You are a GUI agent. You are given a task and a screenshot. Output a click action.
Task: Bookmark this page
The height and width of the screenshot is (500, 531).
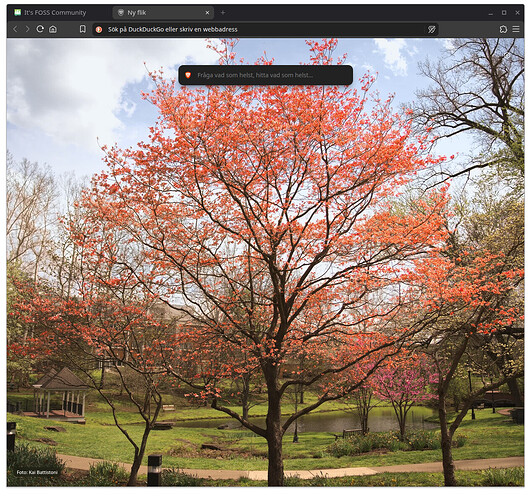point(83,29)
